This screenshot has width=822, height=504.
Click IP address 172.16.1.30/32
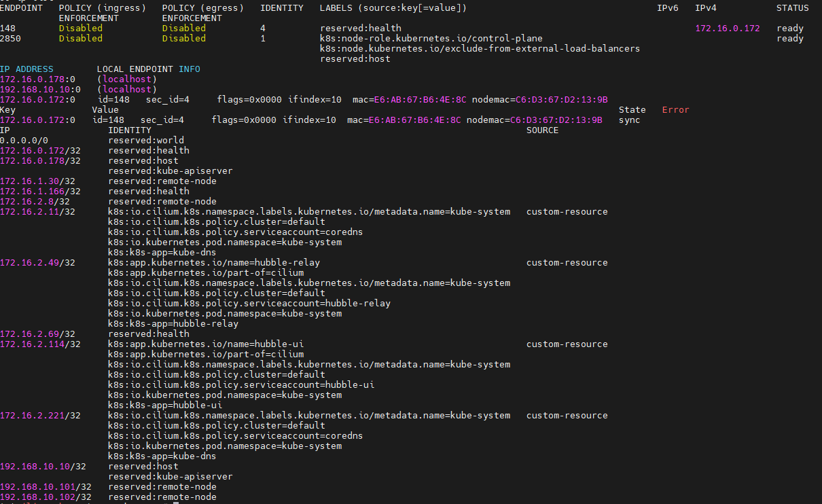37,181
